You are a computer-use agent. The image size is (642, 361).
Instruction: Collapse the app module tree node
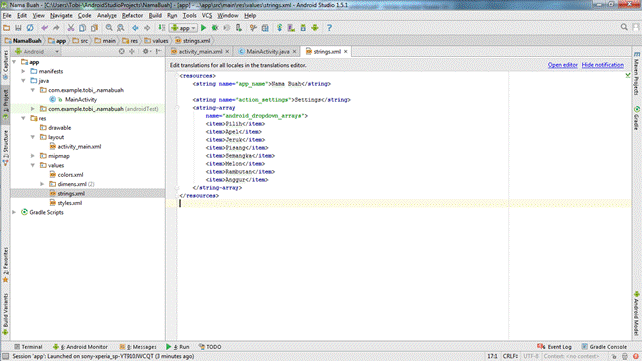(x=14, y=62)
